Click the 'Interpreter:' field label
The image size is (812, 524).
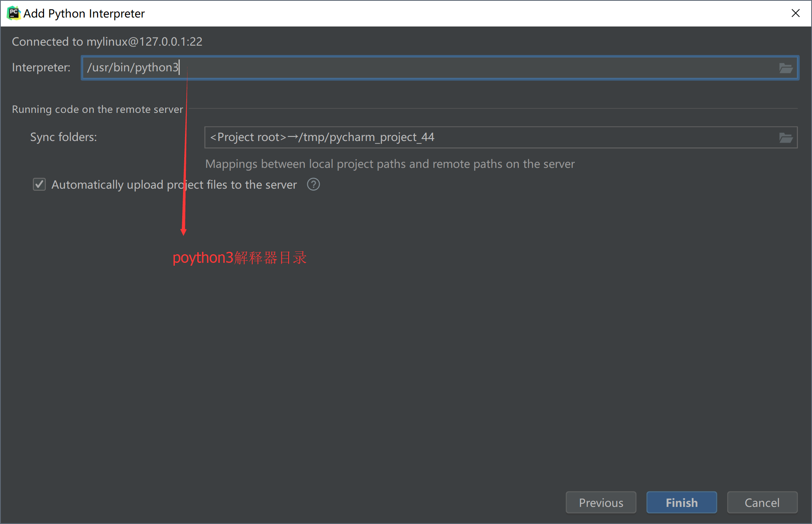point(41,67)
